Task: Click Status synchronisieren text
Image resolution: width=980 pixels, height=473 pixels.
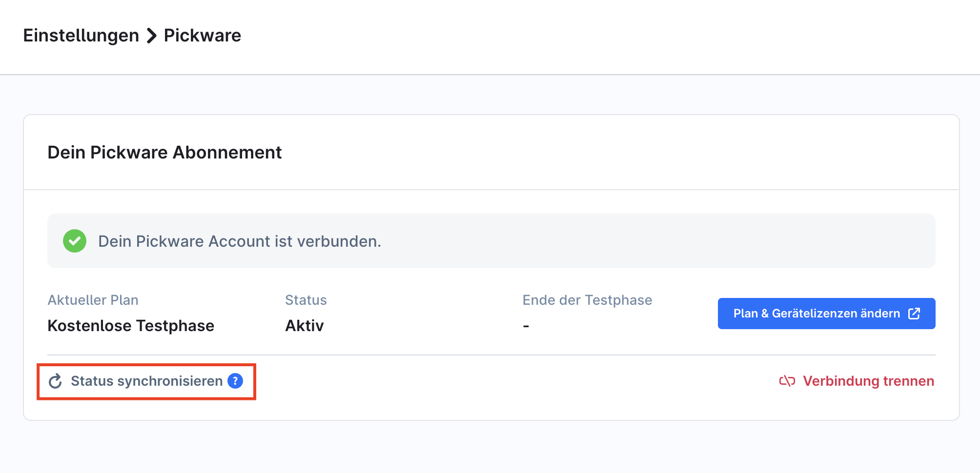Action: tap(146, 381)
